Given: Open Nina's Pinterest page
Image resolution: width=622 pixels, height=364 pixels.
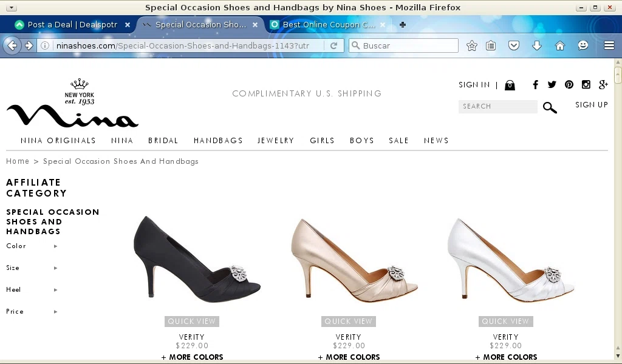Looking at the screenshot, I should point(569,84).
